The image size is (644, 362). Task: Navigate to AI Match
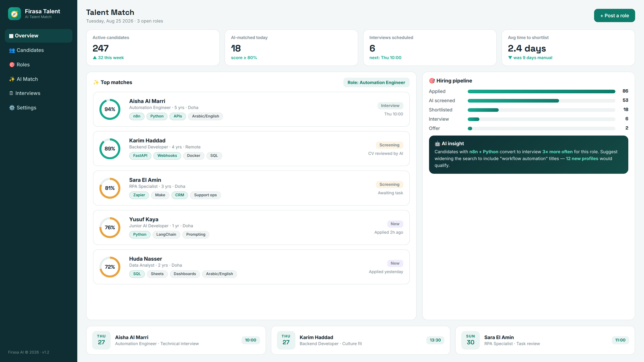tap(39, 79)
